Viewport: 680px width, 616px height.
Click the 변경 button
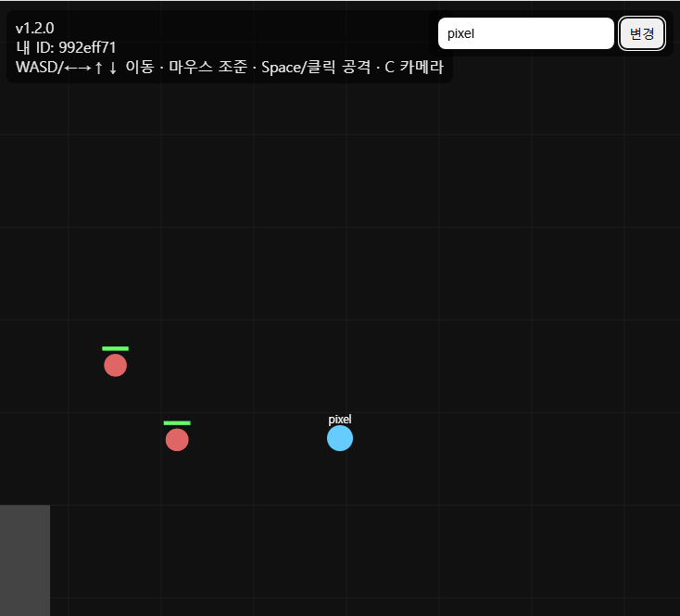[641, 33]
